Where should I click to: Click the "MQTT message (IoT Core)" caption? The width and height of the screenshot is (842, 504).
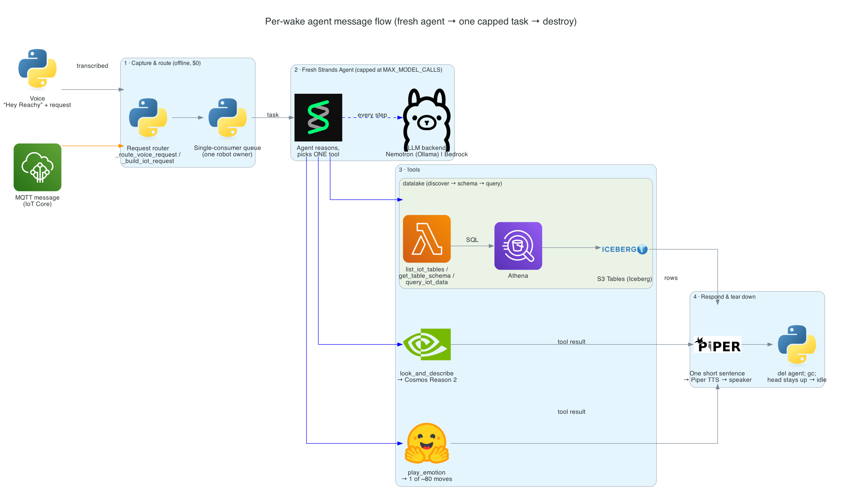coord(37,201)
